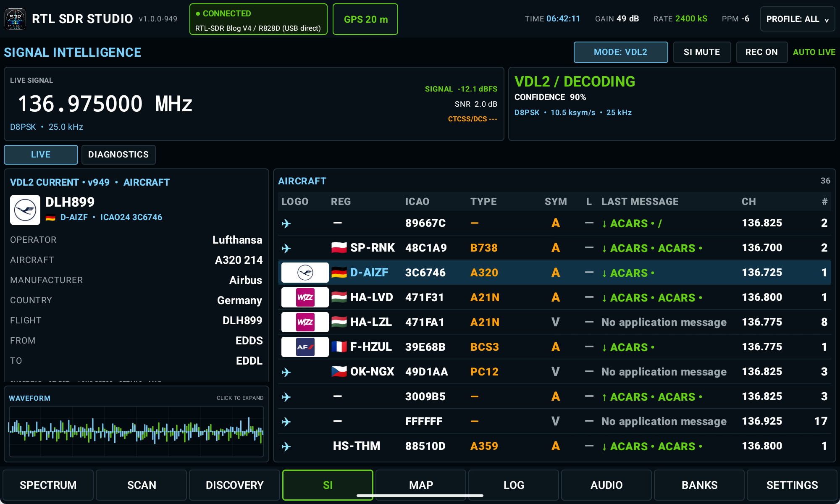Sort the aircraft table by TYPE column
Image resolution: width=840 pixels, height=504 pixels.
(x=483, y=202)
